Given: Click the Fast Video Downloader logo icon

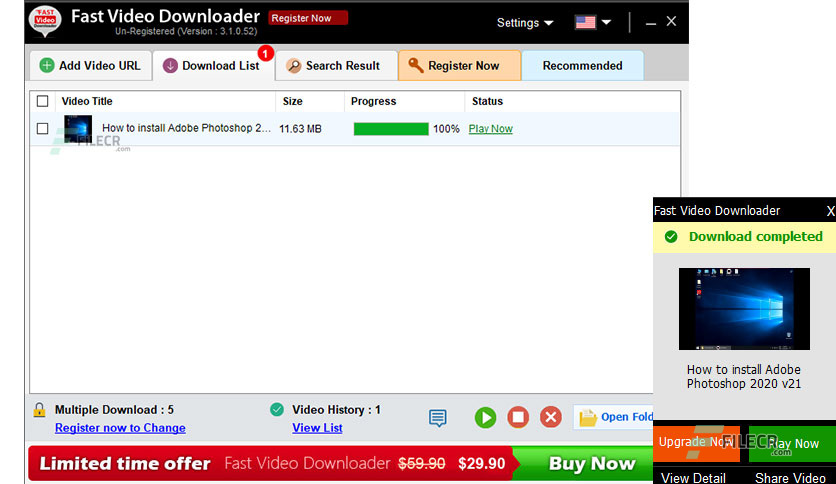Looking at the screenshot, I should (x=45, y=21).
